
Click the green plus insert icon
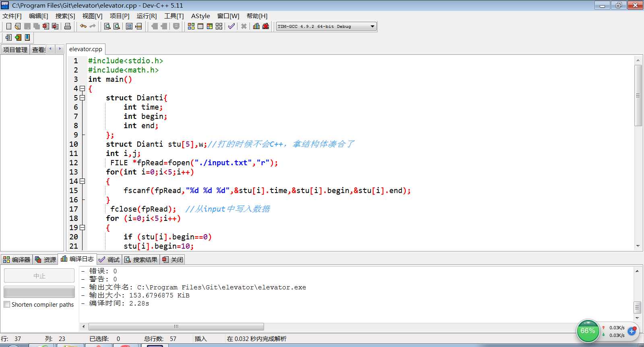pyautogui.click(x=18, y=37)
